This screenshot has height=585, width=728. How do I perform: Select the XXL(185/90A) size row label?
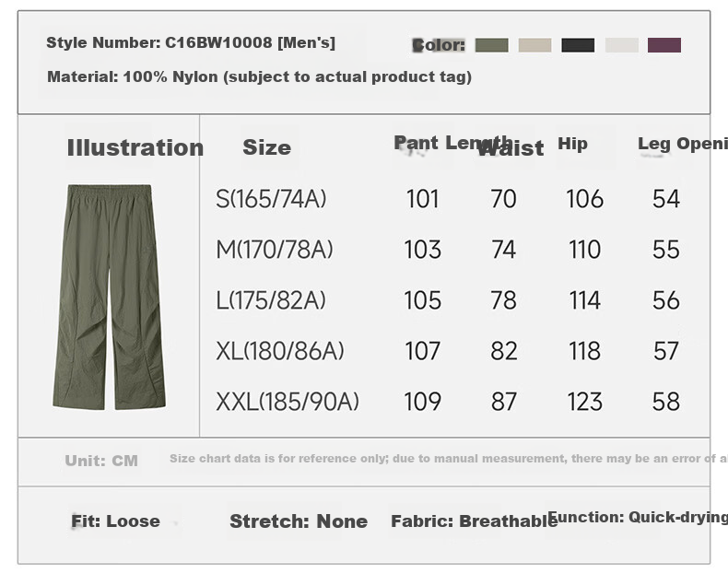[x=288, y=401]
